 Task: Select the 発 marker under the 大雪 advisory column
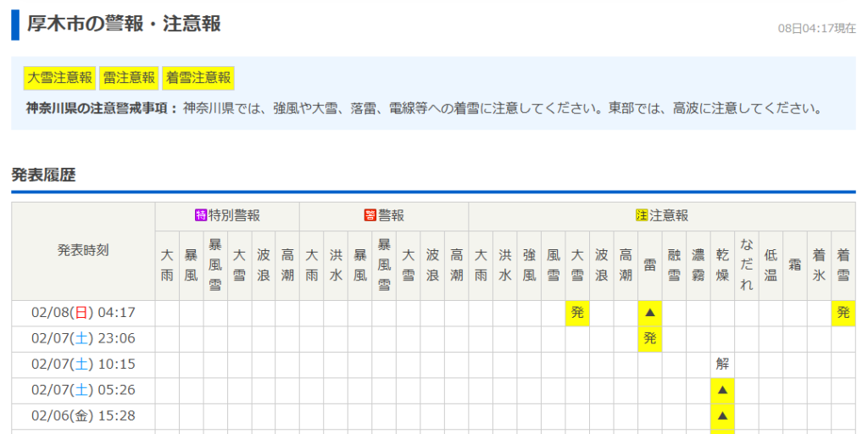point(578,313)
